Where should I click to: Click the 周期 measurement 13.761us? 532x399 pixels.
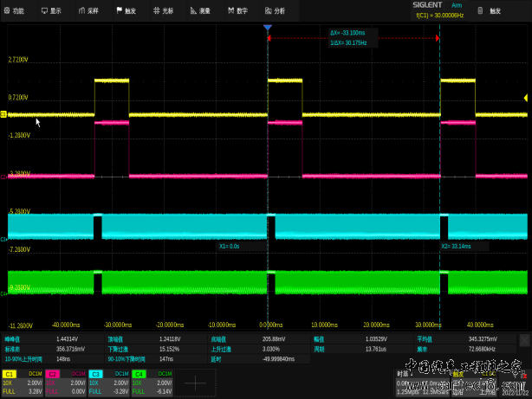click(362, 349)
